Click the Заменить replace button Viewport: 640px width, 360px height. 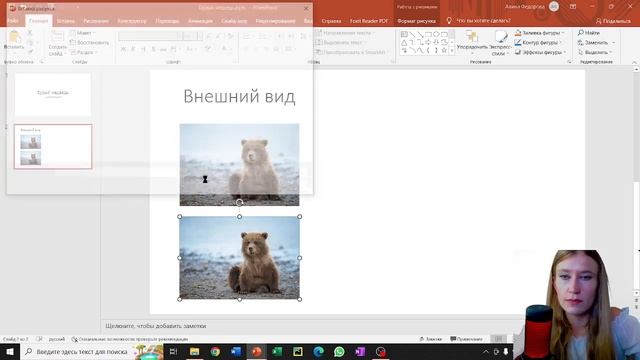pyautogui.click(x=593, y=42)
